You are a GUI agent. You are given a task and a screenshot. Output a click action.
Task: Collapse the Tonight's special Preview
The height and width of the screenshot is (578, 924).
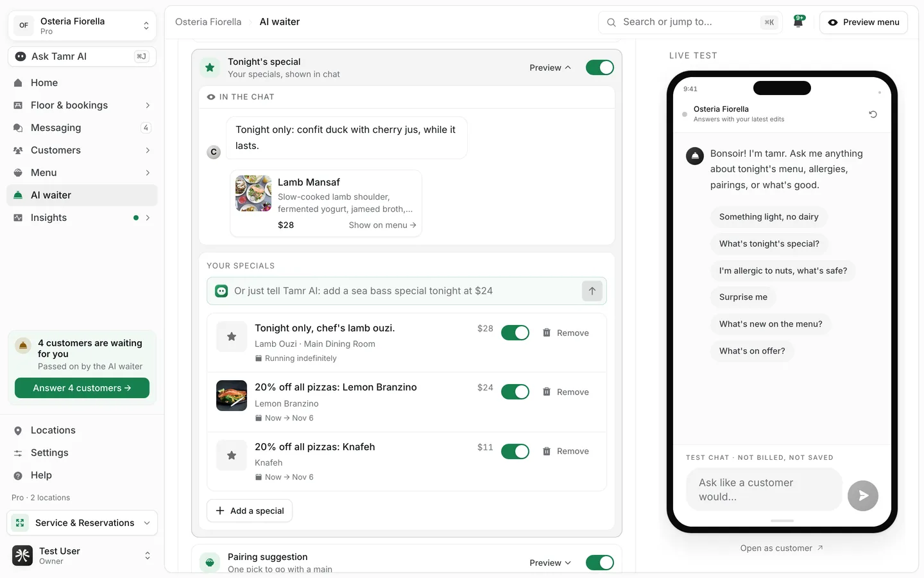coord(550,67)
